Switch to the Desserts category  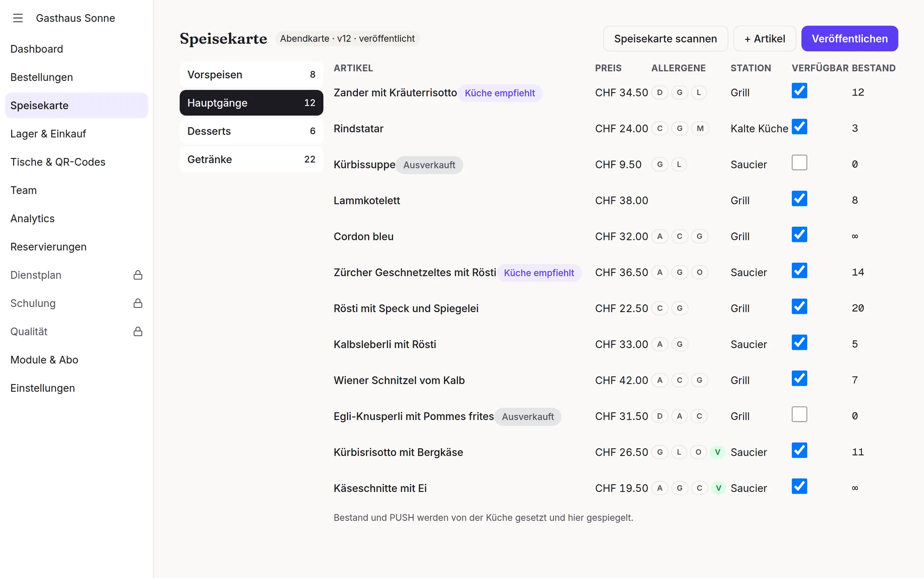[x=251, y=131]
